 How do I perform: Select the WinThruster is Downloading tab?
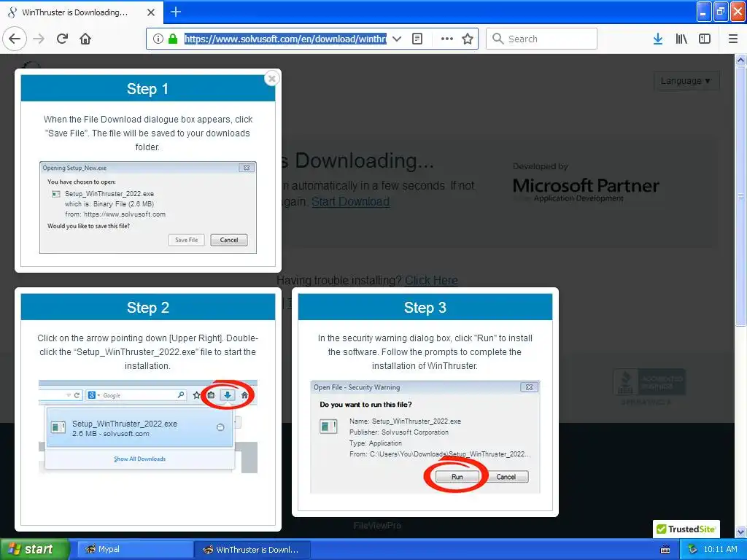tap(82, 12)
